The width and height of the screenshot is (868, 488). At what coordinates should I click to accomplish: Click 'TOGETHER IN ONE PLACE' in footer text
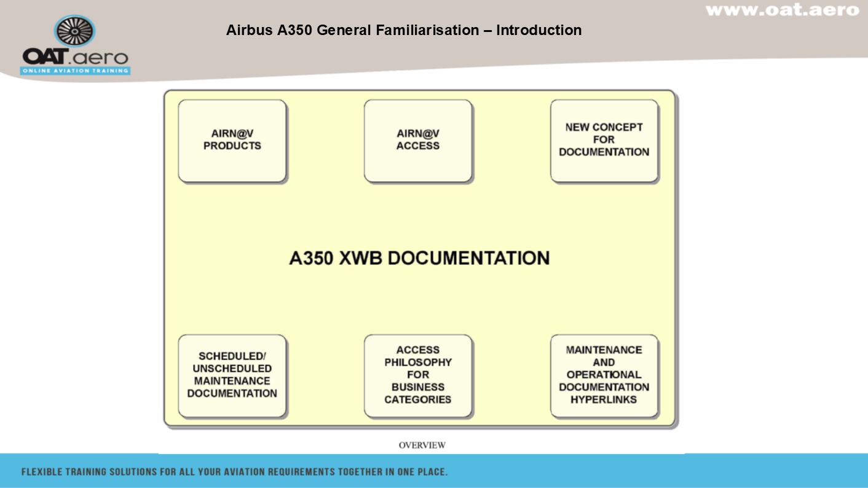(391, 472)
